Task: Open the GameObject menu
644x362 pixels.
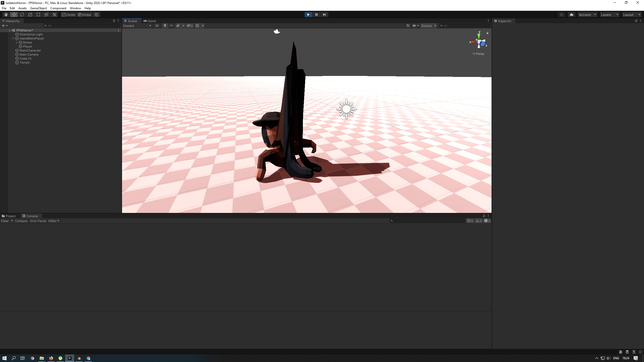Action: (38, 8)
